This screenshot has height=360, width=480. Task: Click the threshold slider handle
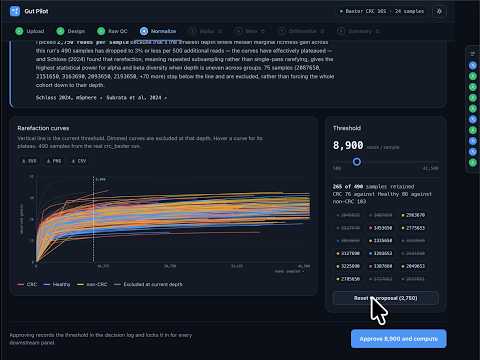click(x=357, y=162)
